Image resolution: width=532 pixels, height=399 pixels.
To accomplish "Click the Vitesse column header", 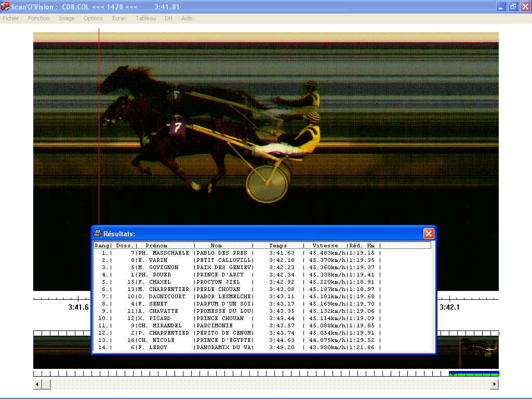I will (x=325, y=246).
